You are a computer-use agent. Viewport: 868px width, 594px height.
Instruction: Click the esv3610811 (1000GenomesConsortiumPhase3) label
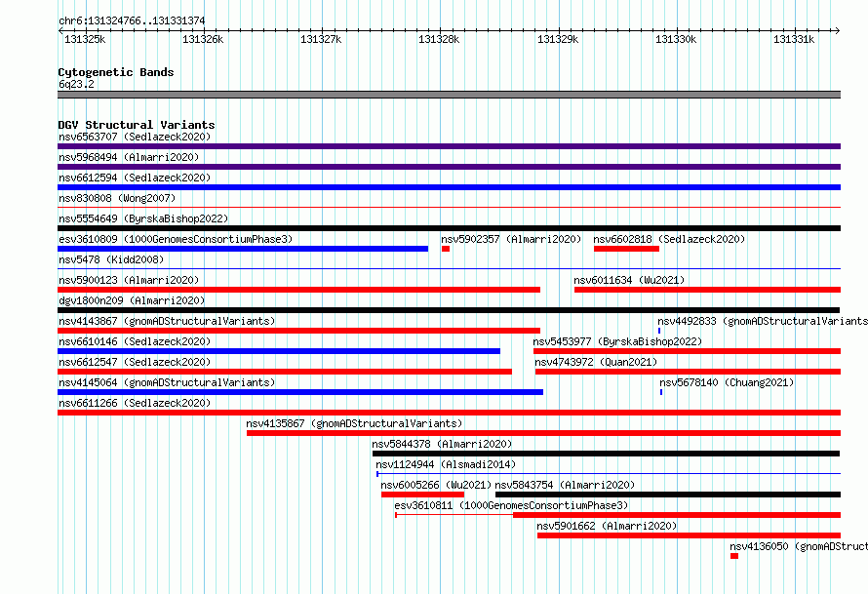(511, 505)
